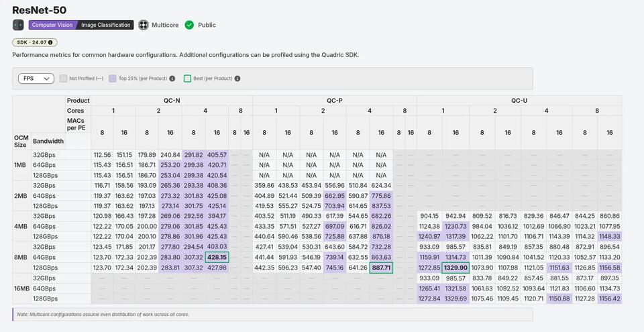This screenshot has width=644, height=332.
Task: Click the cell showing 860.86
Action: [x=610, y=216]
